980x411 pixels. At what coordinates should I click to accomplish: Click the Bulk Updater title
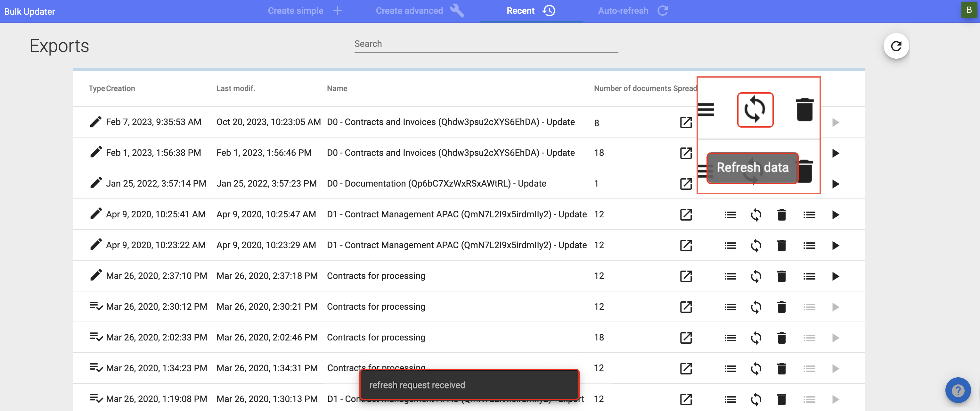pyautogui.click(x=30, y=12)
